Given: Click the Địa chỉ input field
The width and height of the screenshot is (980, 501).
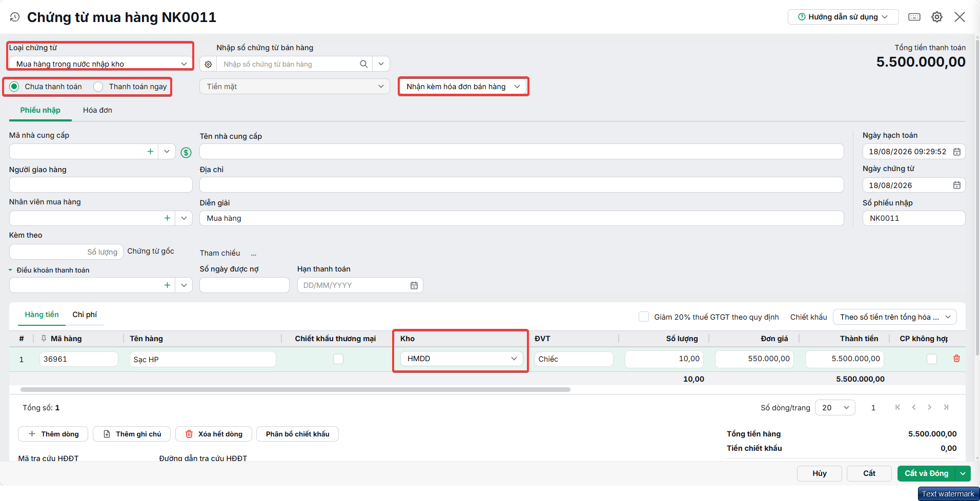Looking at the screenshot, I should tap(522, 185).
